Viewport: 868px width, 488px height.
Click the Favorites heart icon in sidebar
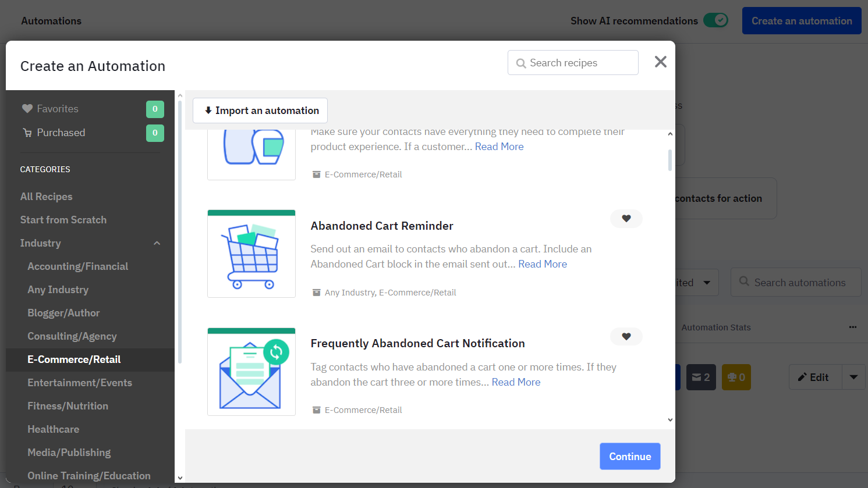coord(27,108)
